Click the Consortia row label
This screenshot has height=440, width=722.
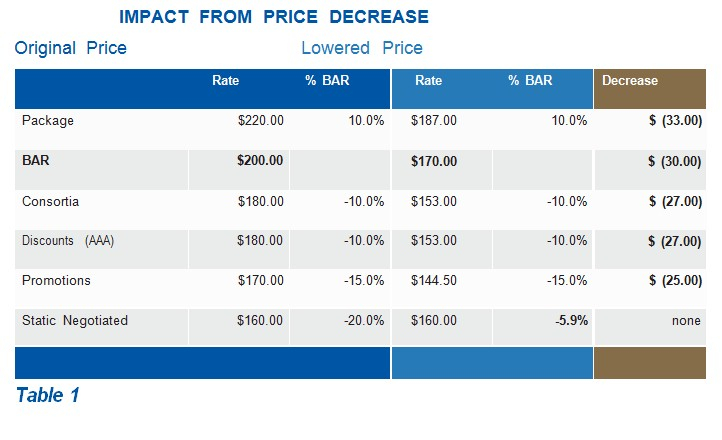pyautogui.click(x=50, y=202)
